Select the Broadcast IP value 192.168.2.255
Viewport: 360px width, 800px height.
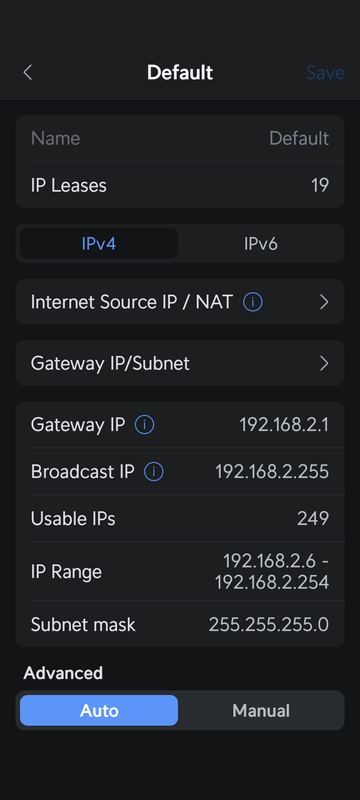[x=272, y=472]
